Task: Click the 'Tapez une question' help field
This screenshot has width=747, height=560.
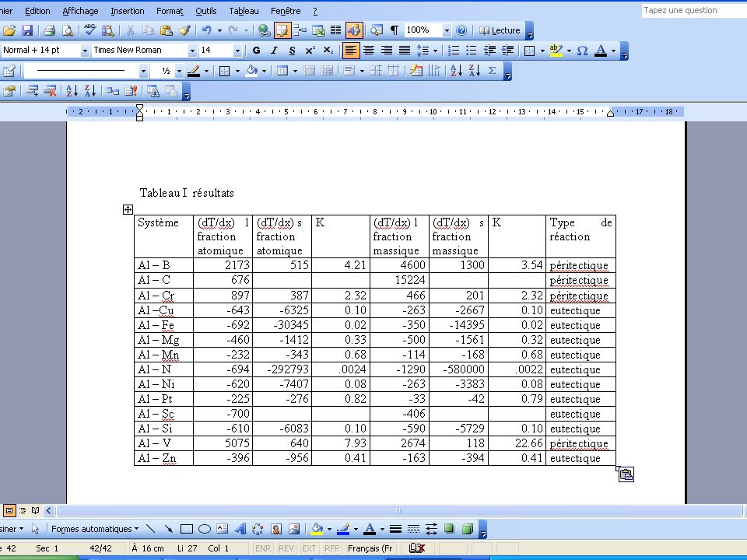Action: tap(694, 10)
